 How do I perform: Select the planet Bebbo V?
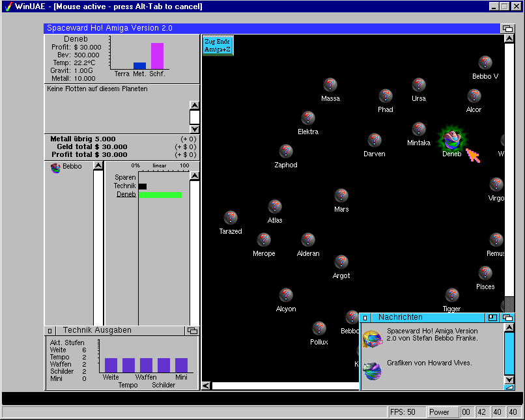tap(485, 63)
